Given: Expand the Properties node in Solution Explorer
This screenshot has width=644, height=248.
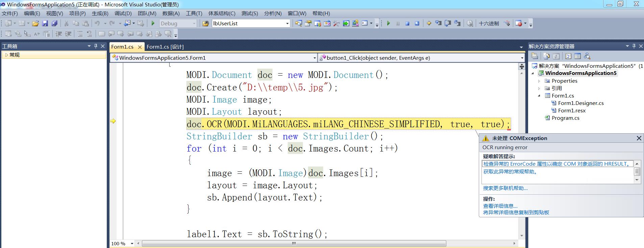Looking at the screenshot, I should click(x=539, y=81).
